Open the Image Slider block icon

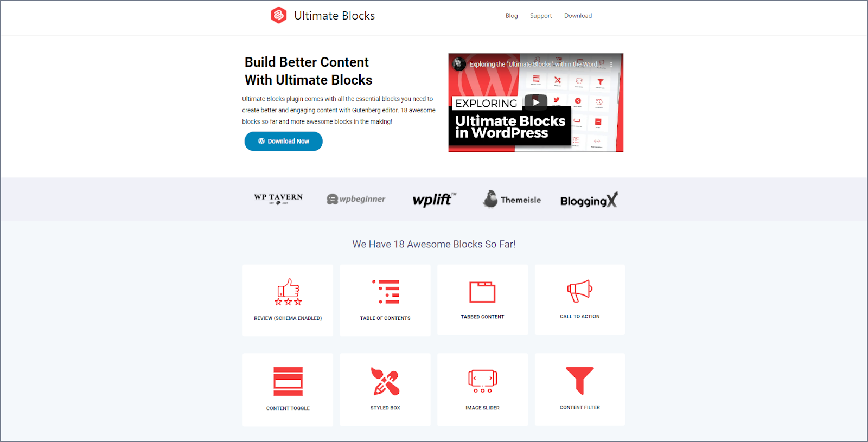pos(482,381)
